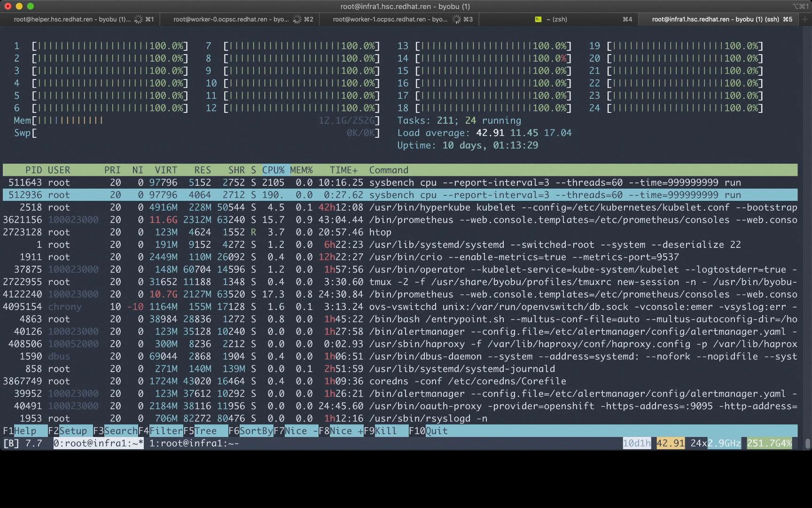The image size is (812, 508).
Task: Select the sysbench process row PID 511643
Action: 400,183
